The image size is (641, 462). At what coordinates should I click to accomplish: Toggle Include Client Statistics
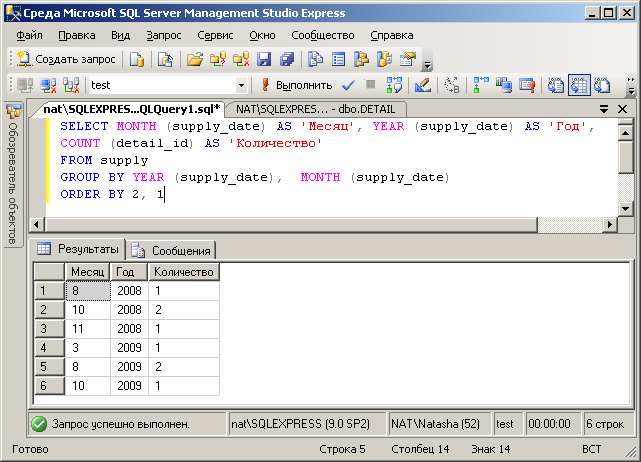pyautogui.click(x=504, y=85)
